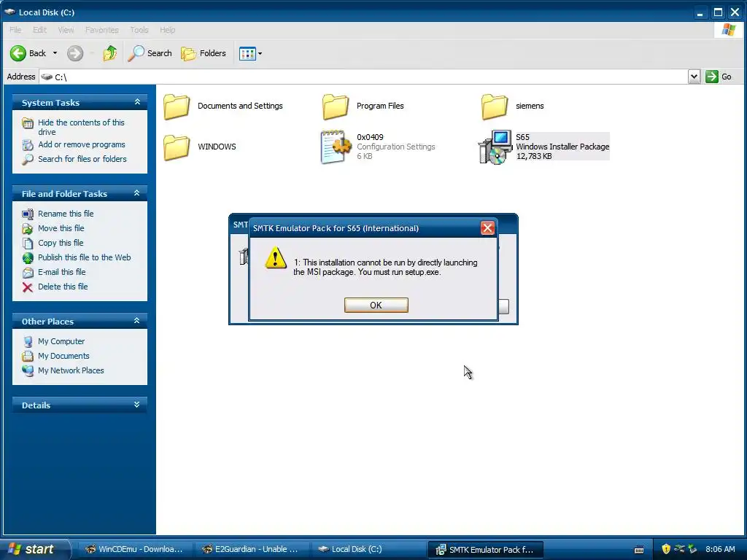Click Delete this file link
747x560 pixels.
(63, 287)
